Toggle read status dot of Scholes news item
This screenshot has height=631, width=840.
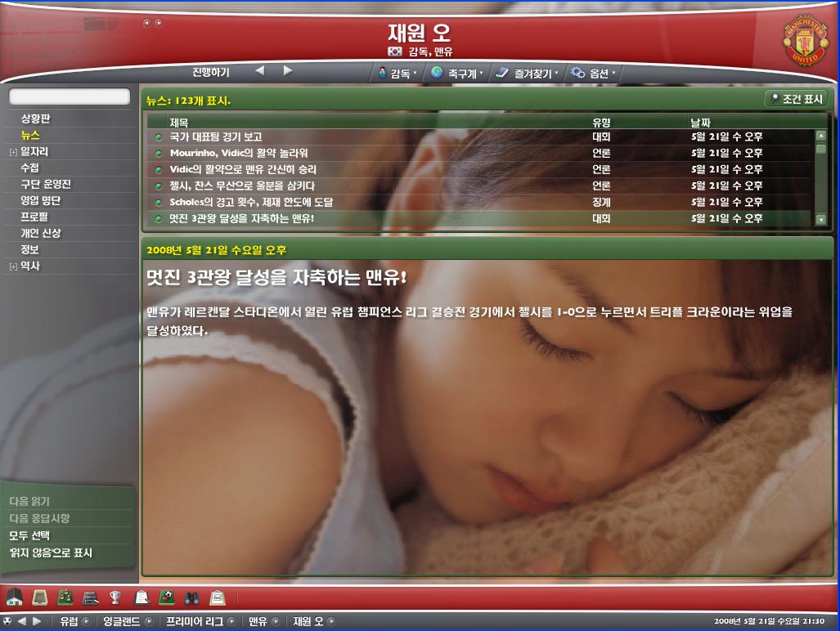(159, 202)
